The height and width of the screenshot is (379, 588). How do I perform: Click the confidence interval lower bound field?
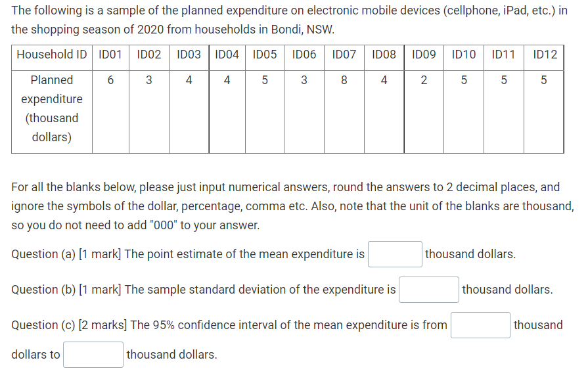pos(480,324)
